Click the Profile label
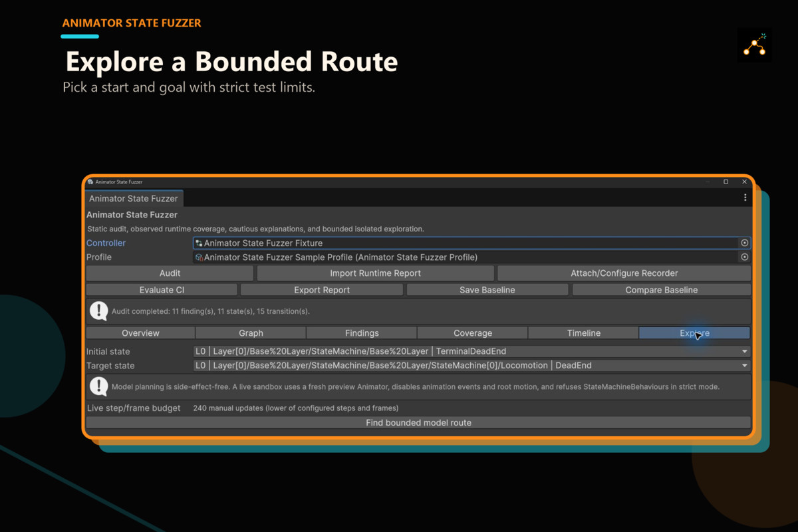Screen dimensions: 798x532 pos(99,257)
